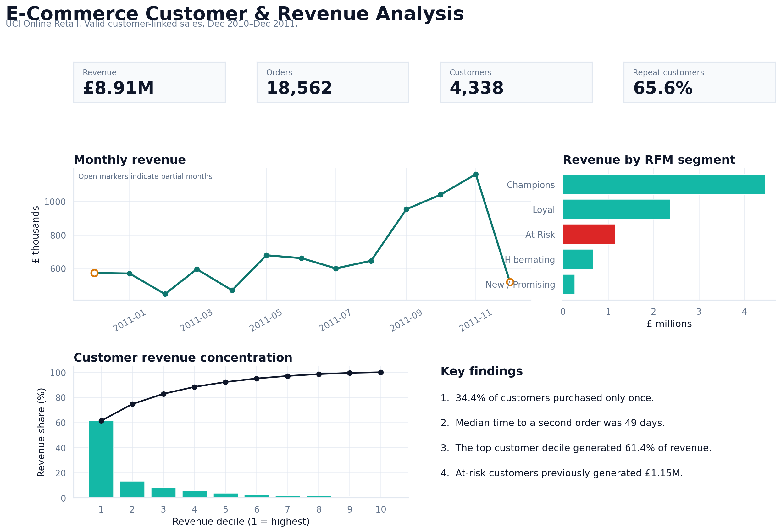The image size is (781, 532).
Task: Click the Champions bar in RFM chart
Action: (664, 184)
